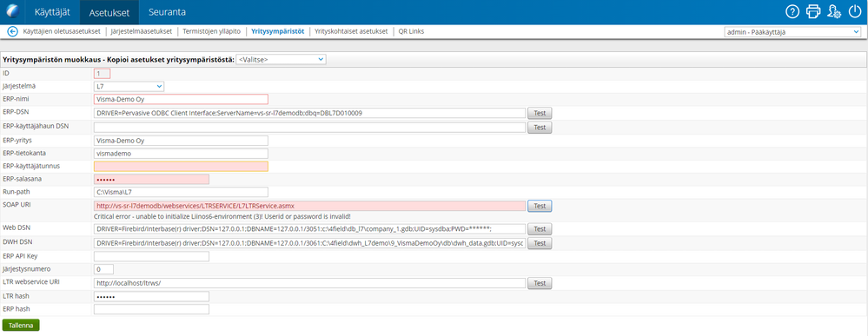Go to Järjestelmäasetukset submenu
868x336 pixels.
(142, 31)
